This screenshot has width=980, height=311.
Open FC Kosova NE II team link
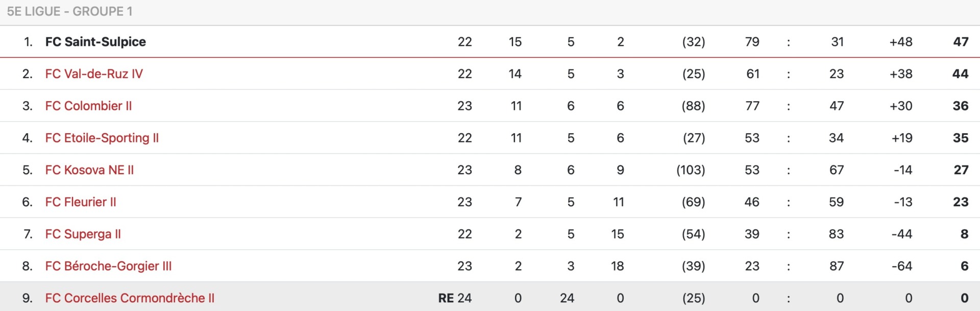pyautogui.click(x=89, y=170)
